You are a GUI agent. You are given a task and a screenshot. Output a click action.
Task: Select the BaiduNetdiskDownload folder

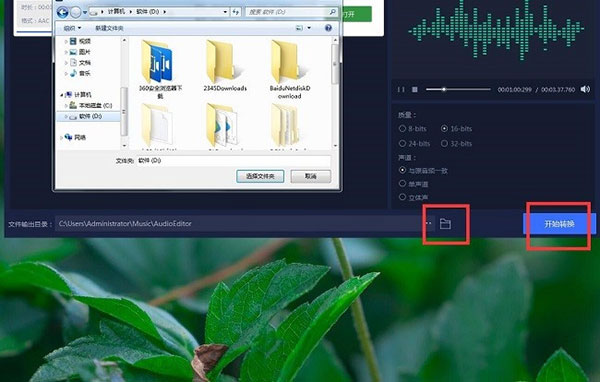pyautogui.click(x=290, y=70)
